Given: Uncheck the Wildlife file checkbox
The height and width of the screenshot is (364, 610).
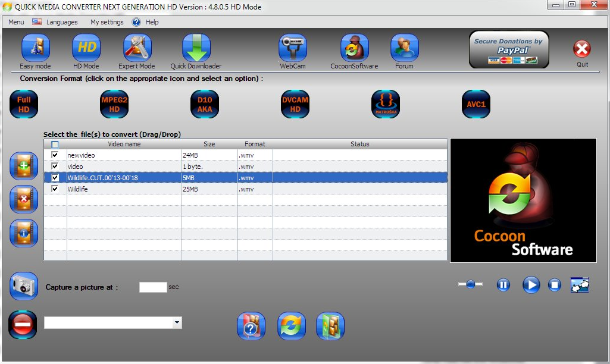Looking at the screenshot, I should 55,189.
